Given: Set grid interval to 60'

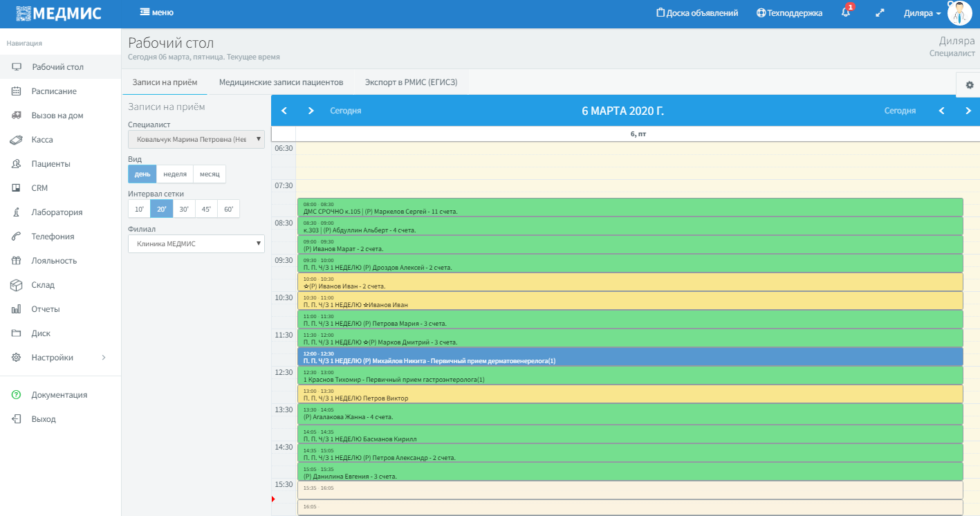Looking at the screenshot, I should [x=229, y=209].
